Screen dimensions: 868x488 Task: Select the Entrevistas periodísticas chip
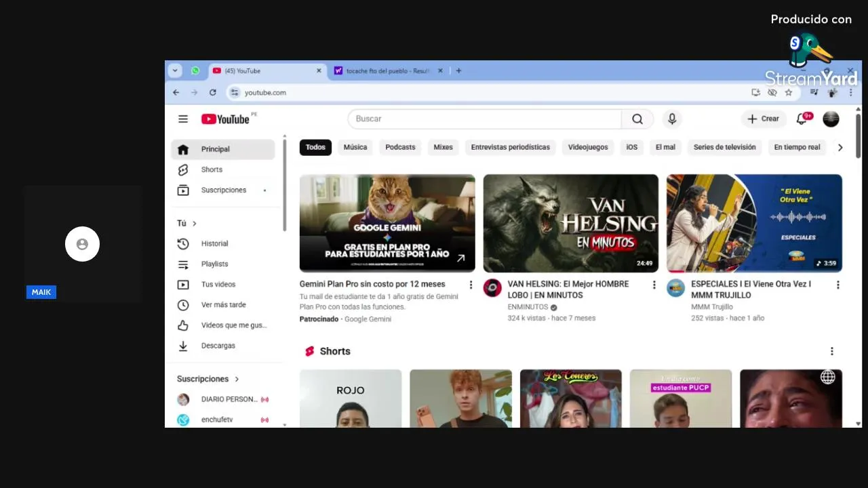tap(511, 147)
